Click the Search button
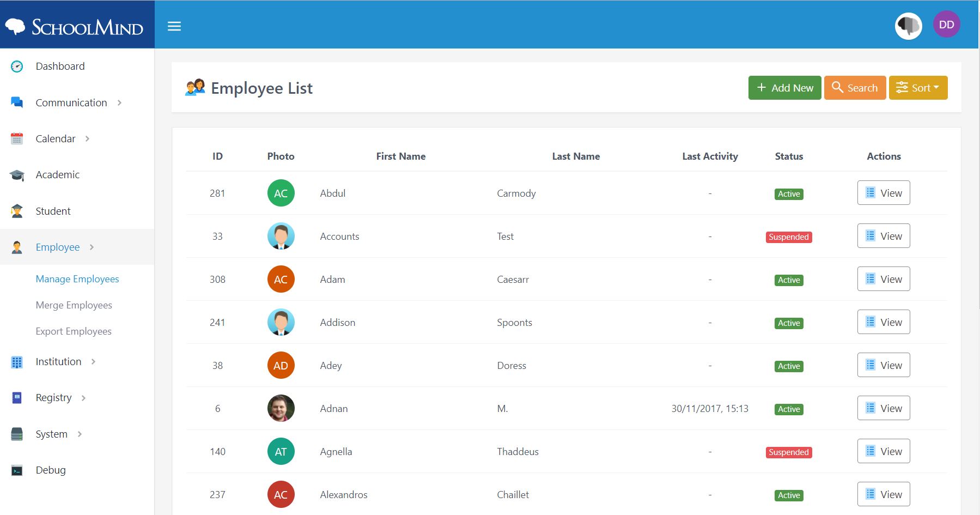The width and height of the screenshot is (980, 515). pyautogui.click(x=855, y=88)
